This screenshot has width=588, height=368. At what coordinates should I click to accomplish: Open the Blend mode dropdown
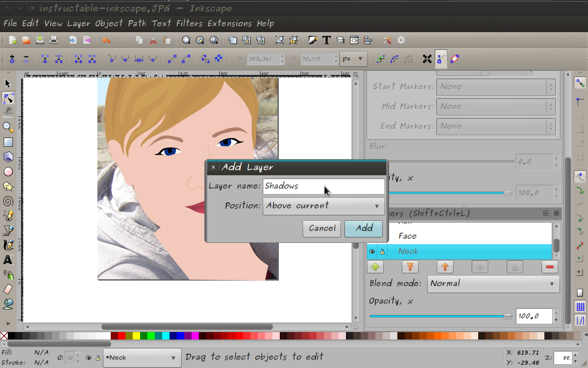click(493, 284)
